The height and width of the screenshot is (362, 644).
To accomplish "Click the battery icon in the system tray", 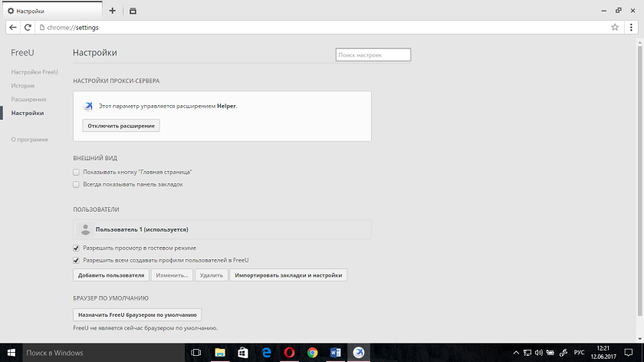I will click(x=550, y=353).
